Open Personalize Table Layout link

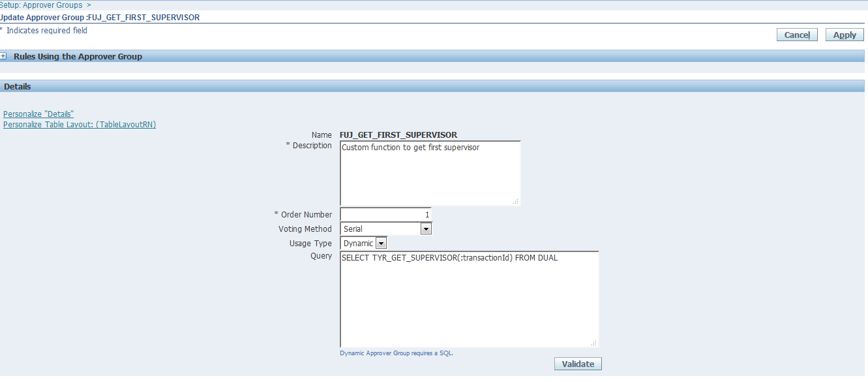(x=80, y=125)
